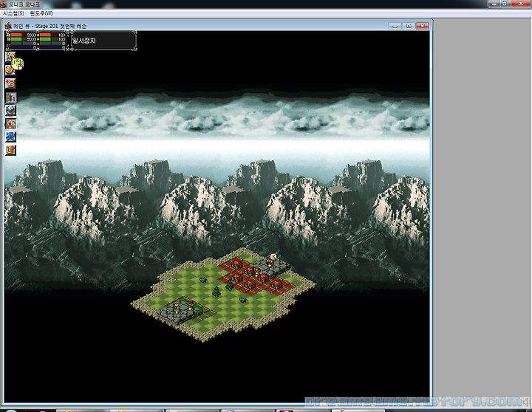
Task: Select the blue running figure icon
Action: click(10, 137)
